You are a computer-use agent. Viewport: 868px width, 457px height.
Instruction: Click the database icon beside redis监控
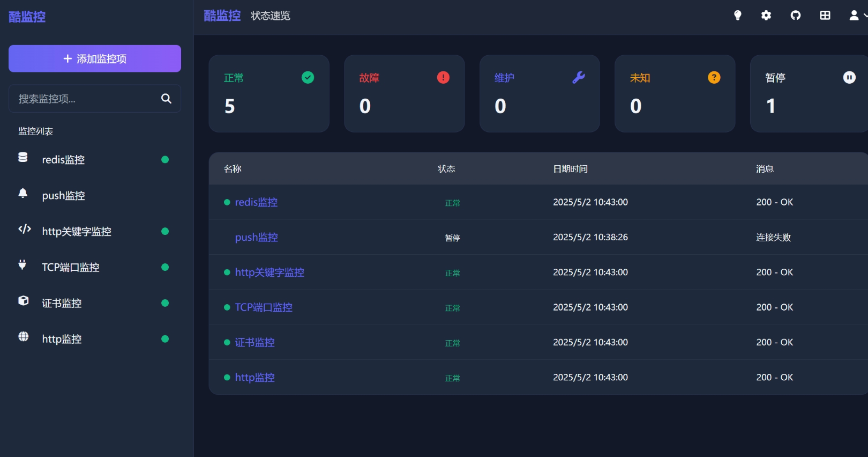pos(23,157)
